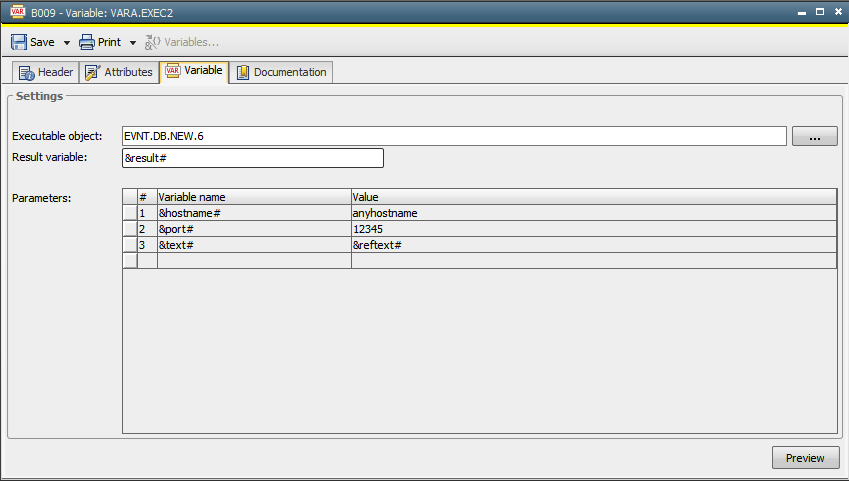
Task: Click the Preview button
Action: coord(805,457)
